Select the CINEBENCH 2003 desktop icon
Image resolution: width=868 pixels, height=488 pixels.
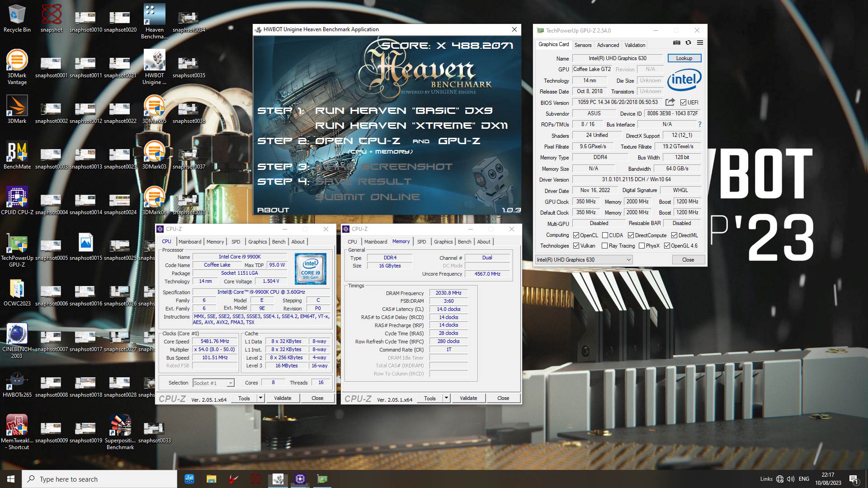coord(17,341)
